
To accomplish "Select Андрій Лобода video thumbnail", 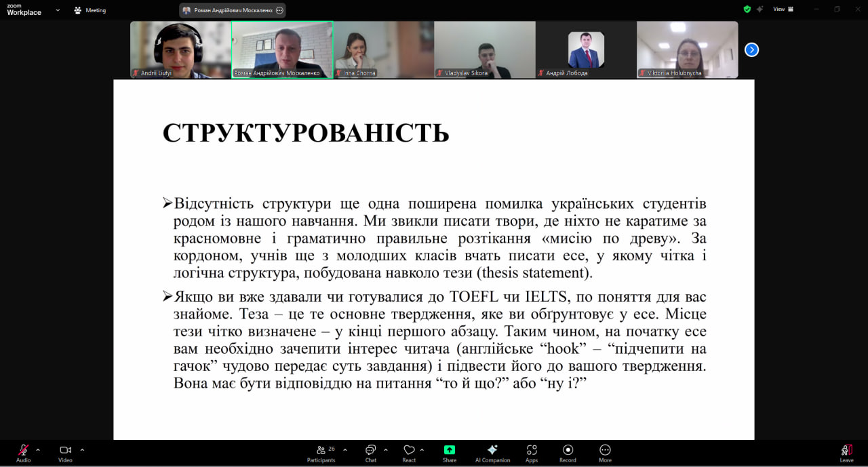I will coord(586,49).
